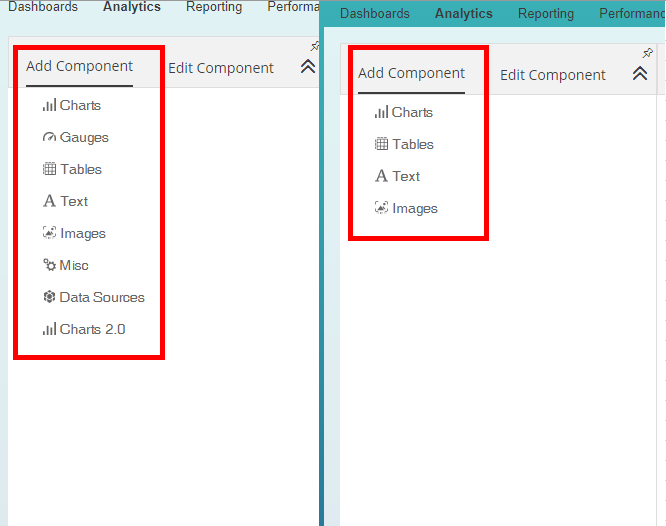Select Images label in right panel
The image size is (666, 526).
415,208
